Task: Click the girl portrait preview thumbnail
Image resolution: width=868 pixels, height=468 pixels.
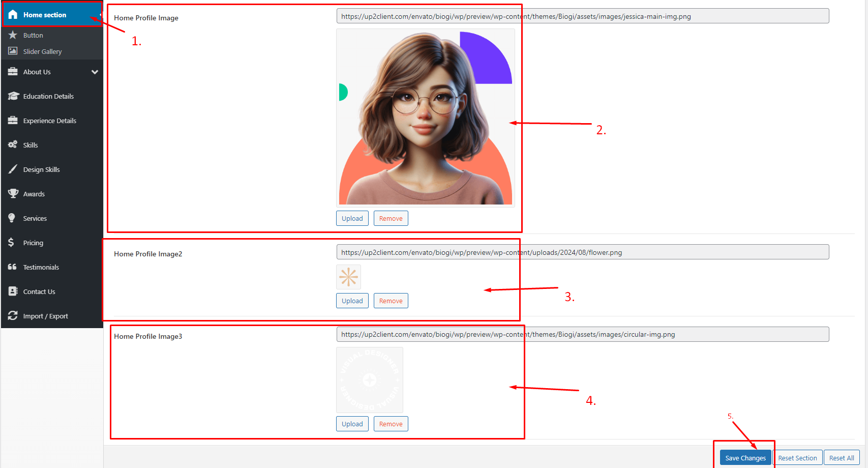Action: tap(425, 118)
